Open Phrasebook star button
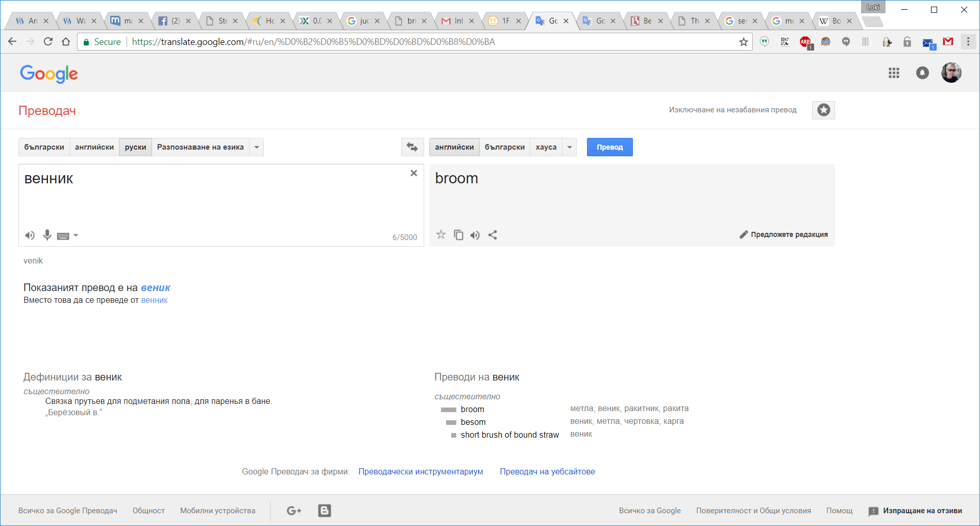This screenshot has width=980, height=526. click(823, 110)
